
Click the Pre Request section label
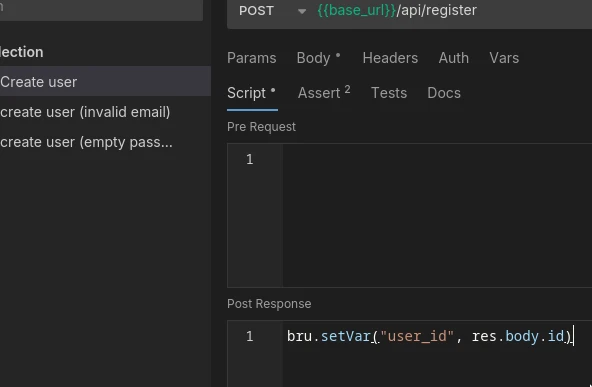[261, 127]
